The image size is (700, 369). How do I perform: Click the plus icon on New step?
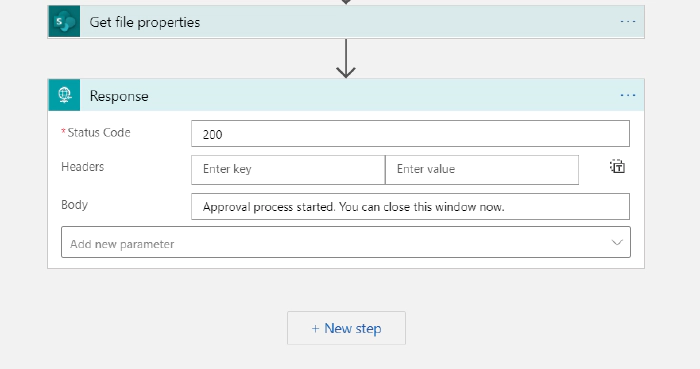(315, 328)
